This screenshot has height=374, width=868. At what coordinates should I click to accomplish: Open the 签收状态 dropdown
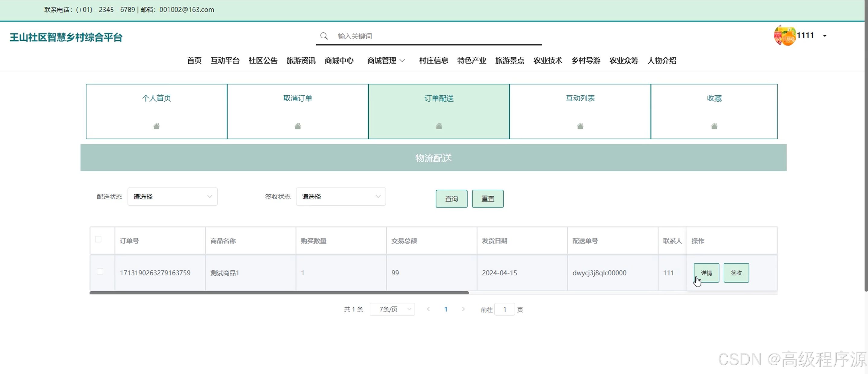pos(341,197)
